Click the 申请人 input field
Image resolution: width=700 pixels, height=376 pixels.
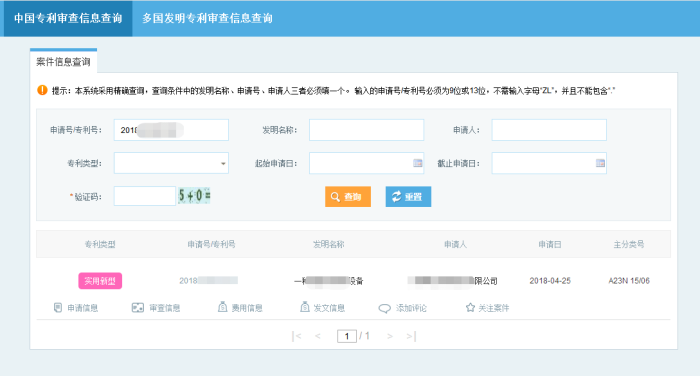[549, 130]
